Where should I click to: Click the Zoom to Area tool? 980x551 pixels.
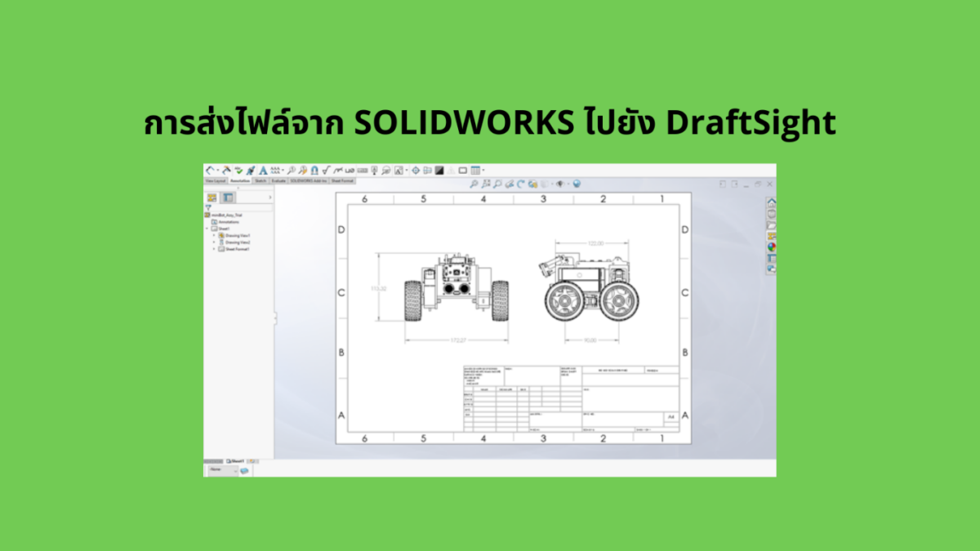(484, 183)
